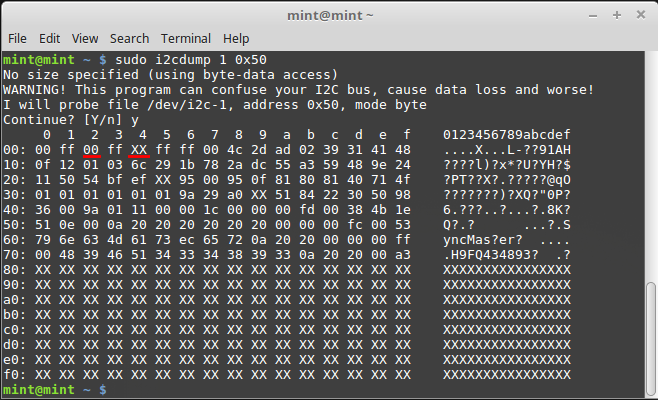Click the WARNING! text line
The image size is (658, 400).
point(298,90)
